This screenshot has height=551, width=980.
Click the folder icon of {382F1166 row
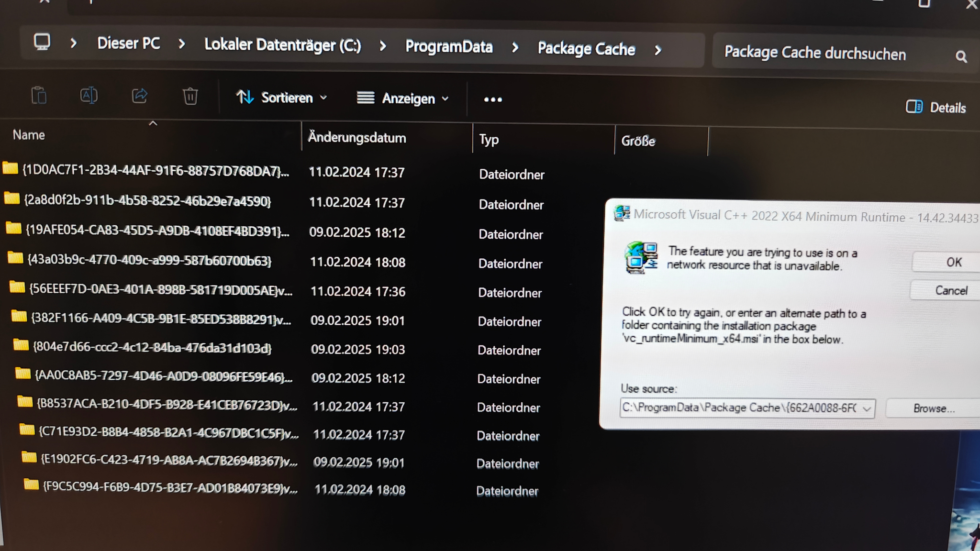coord(19,316)
